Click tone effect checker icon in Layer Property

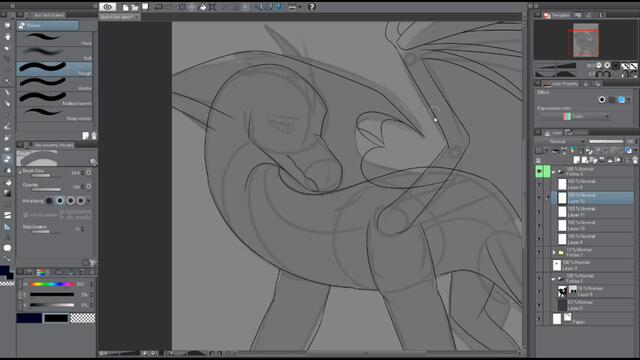tap(611, 100)
